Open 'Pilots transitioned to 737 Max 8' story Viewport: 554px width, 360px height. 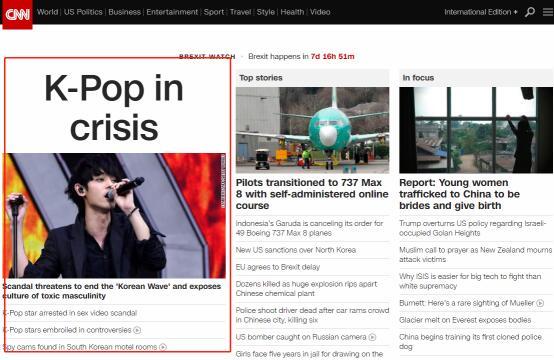point(312,194)
